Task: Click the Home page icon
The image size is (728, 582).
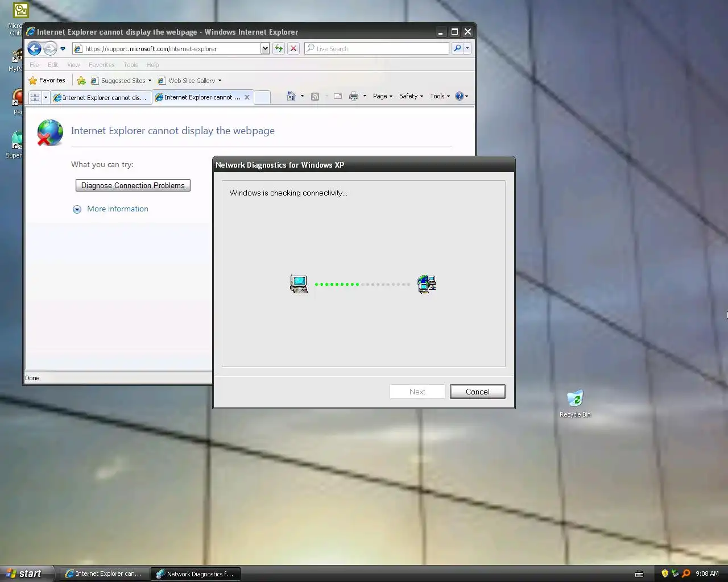Action: click(x=291, y=96)
